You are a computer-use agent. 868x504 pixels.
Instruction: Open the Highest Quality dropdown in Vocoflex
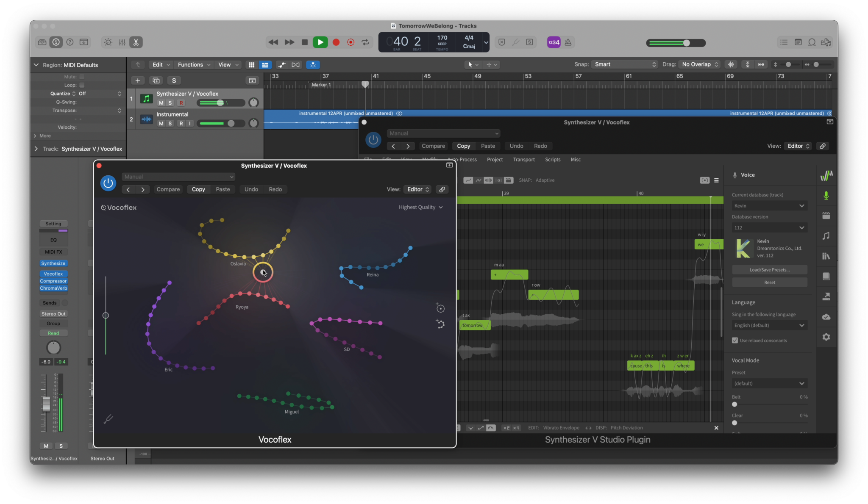coord(421,207)
